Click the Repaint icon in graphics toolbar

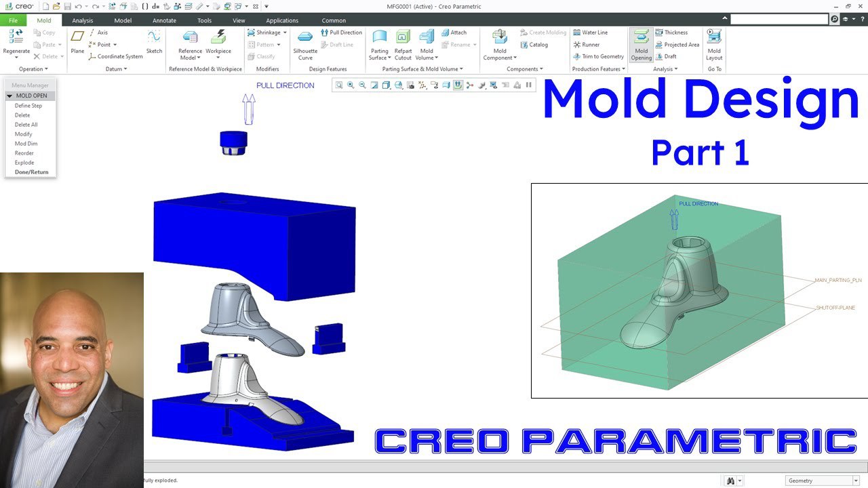(374, 85)
